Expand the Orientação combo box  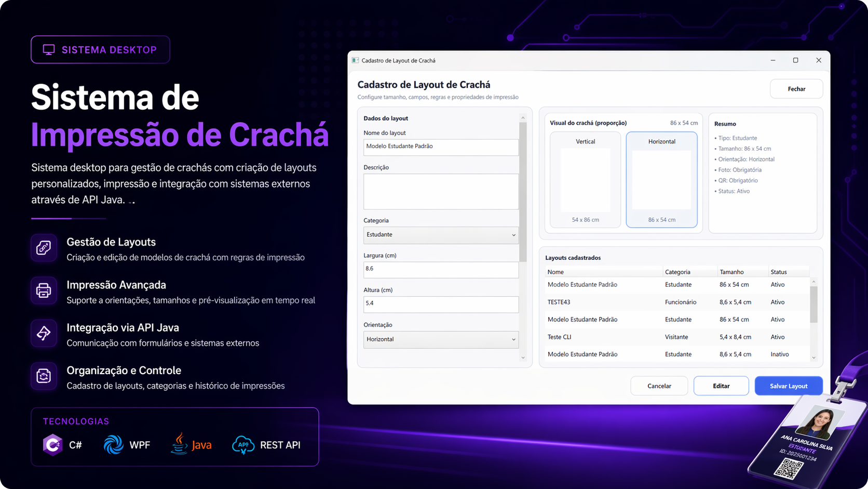441,339
